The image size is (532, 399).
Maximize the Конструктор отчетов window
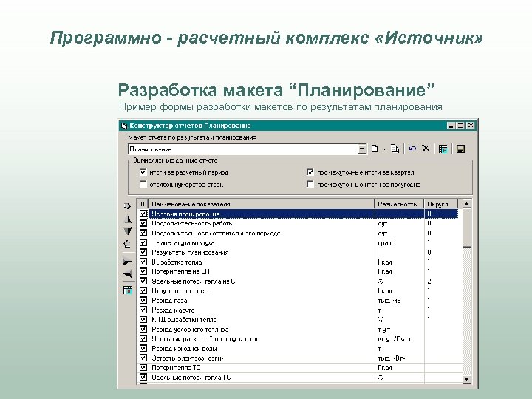click(x=460, y=126)
